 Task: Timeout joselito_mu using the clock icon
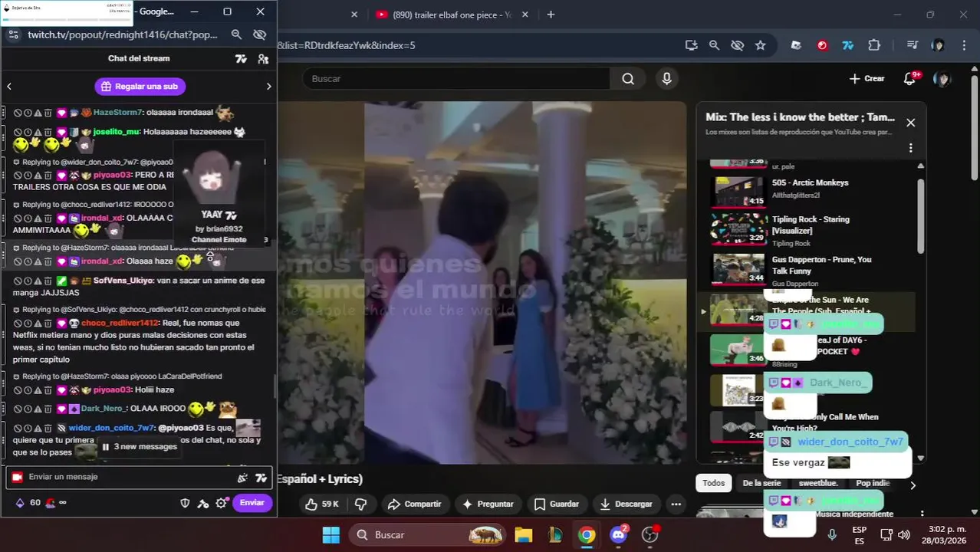[x=28, y=133]
